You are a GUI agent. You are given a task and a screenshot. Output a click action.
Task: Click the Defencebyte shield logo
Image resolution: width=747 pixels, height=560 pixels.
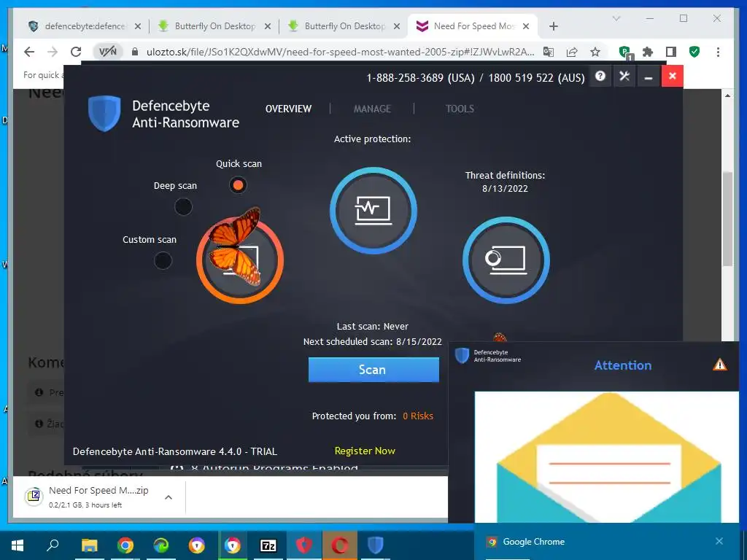104,113
